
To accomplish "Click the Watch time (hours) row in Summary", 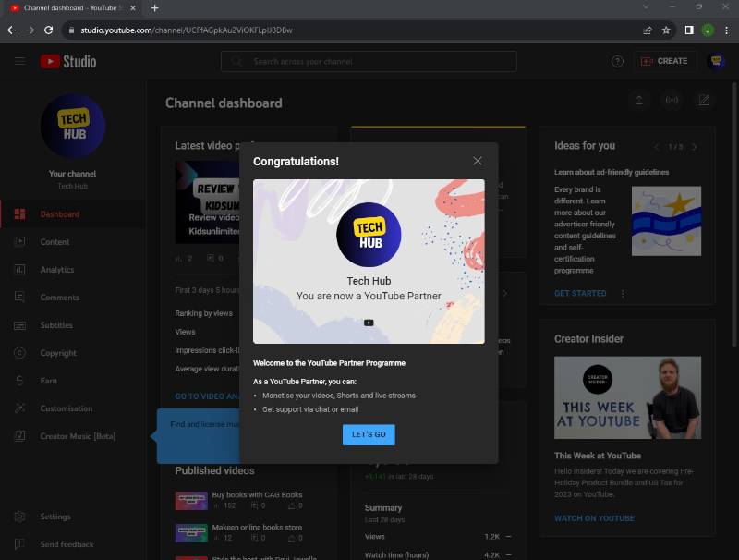I will click(x=438, y=554).
